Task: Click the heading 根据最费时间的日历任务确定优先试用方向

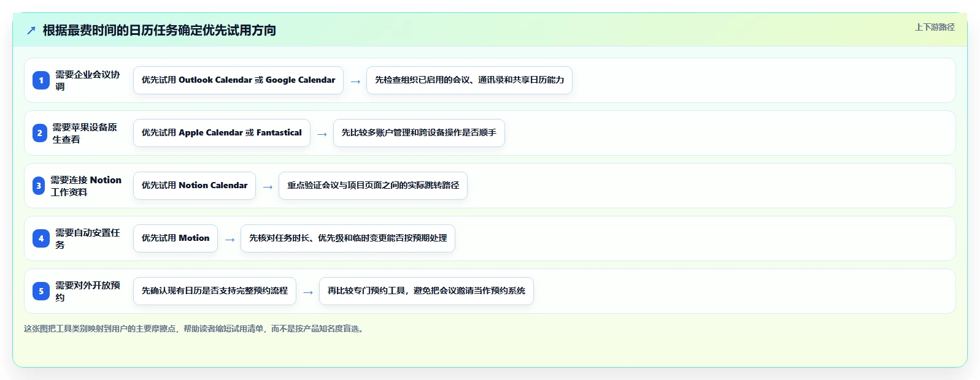Action: pyautogui.click(x=159, y=30)
